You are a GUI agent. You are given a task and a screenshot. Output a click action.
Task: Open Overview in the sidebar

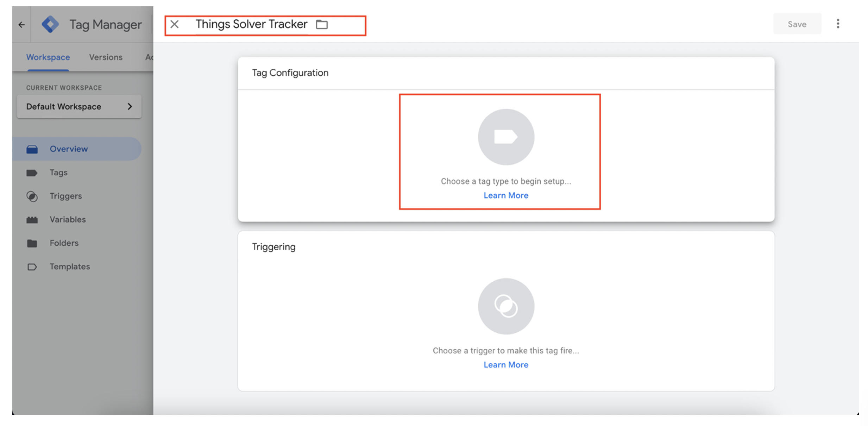click(77, 149)
